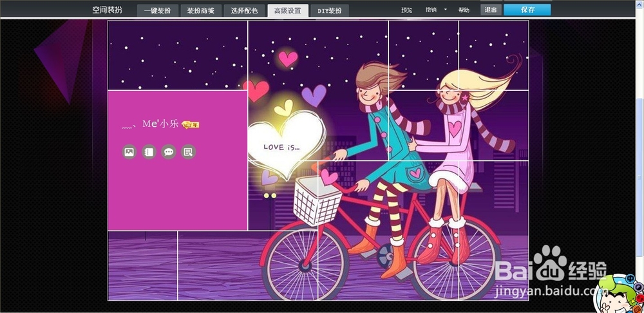Image resolution: width=644 pixels, height=313 pixels.
Task: Click 撤销 to undo
Action: pyautogui.click(x=431, y=10)
